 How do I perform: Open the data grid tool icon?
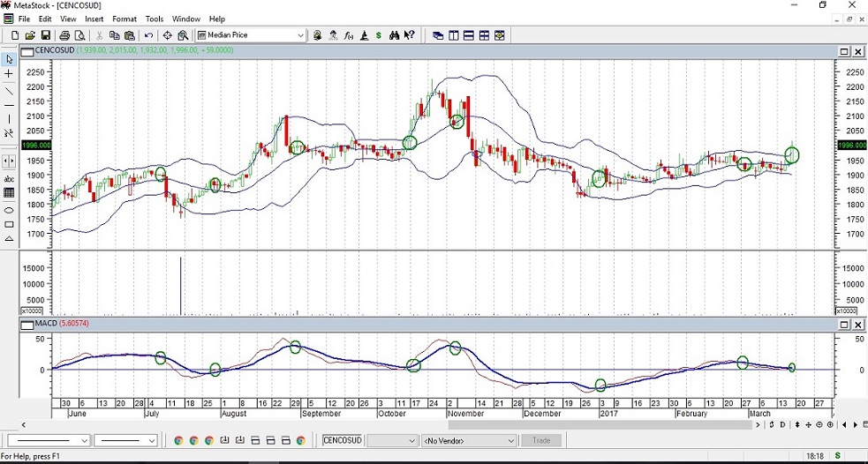(9, 193)
